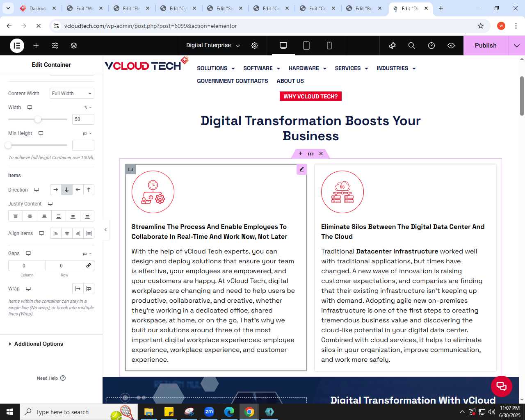The image size is (525, 420).
Task: Switch to tablet responsive view
Action: click(x=306, y=46)
